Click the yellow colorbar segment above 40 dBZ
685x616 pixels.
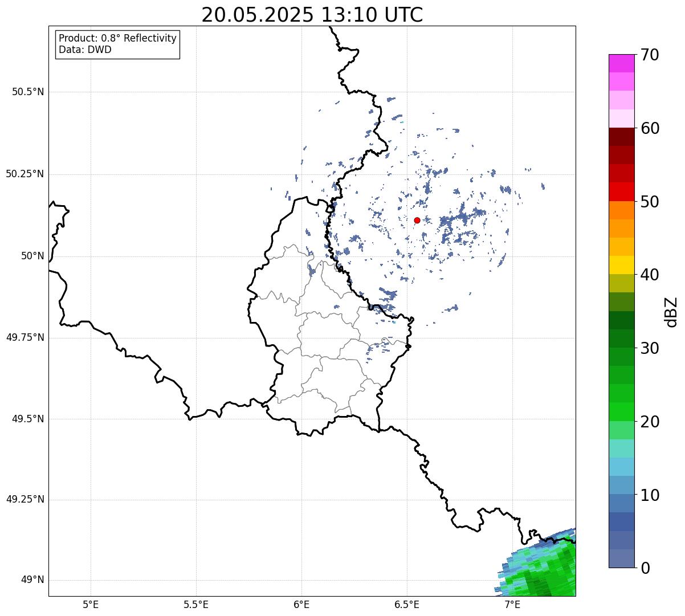(x=621, y=266)
